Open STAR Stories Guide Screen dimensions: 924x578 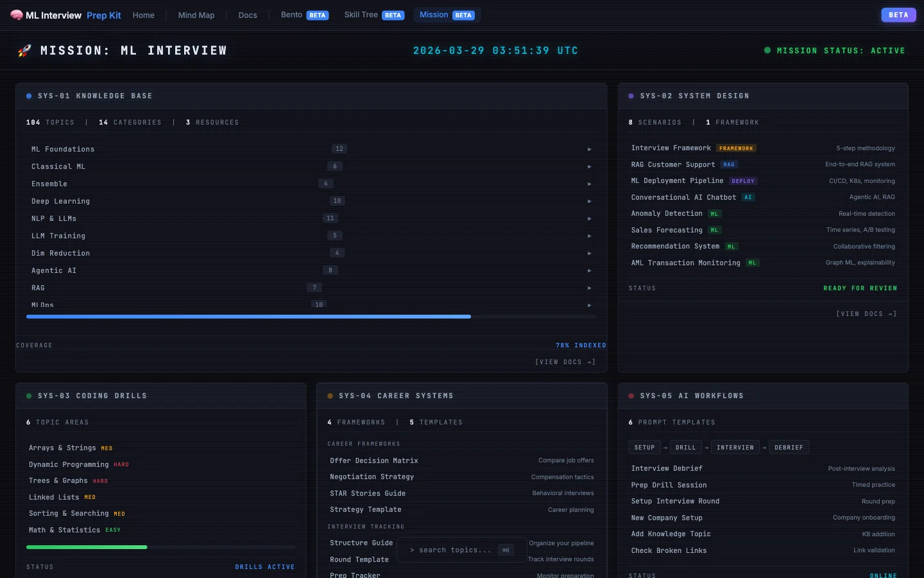(462, 493)
